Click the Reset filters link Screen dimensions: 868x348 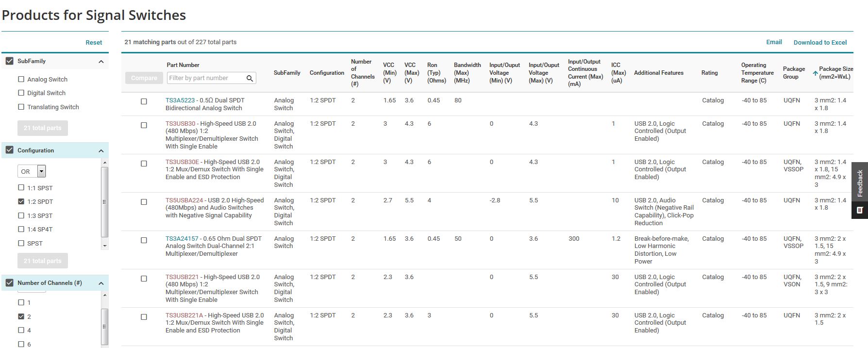94,43
